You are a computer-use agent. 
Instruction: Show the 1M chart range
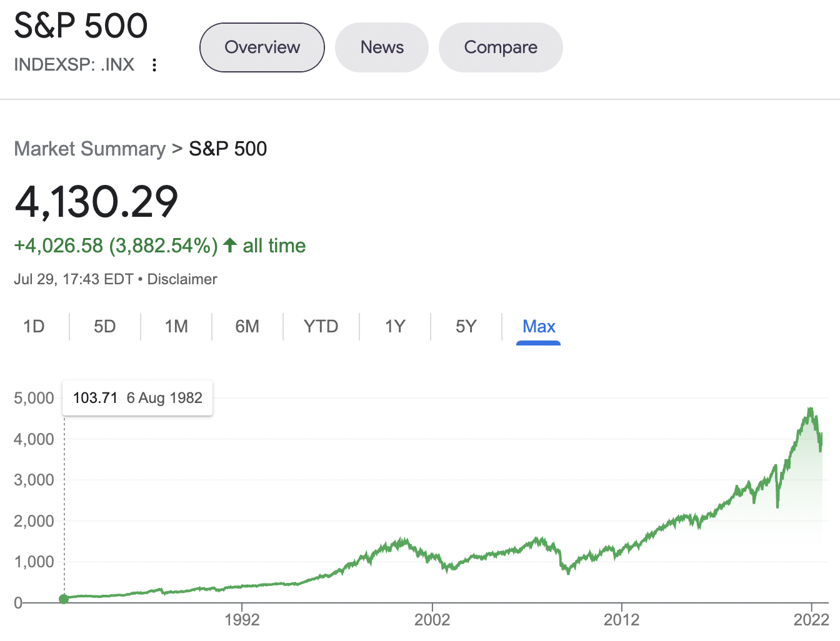click(x=176, y=326)
